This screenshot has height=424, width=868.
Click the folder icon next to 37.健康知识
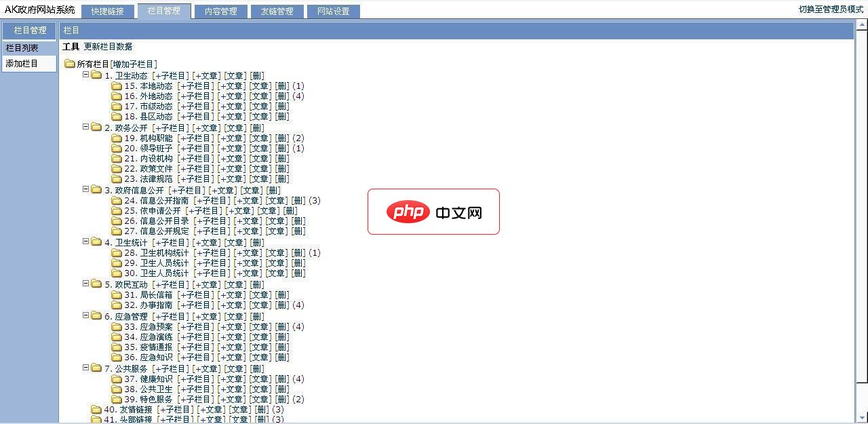(x=117, y=379)
